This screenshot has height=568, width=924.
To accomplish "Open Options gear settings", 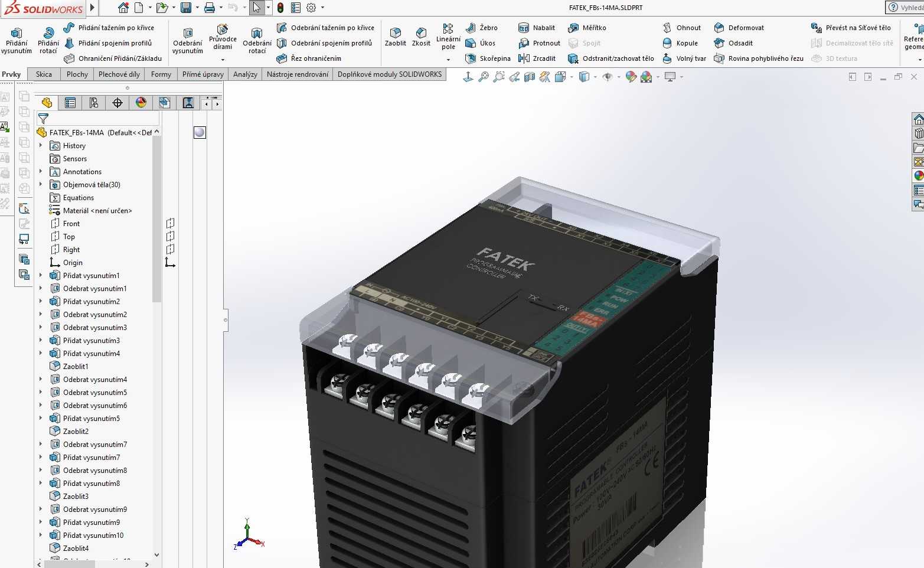I will click(311, 8).
